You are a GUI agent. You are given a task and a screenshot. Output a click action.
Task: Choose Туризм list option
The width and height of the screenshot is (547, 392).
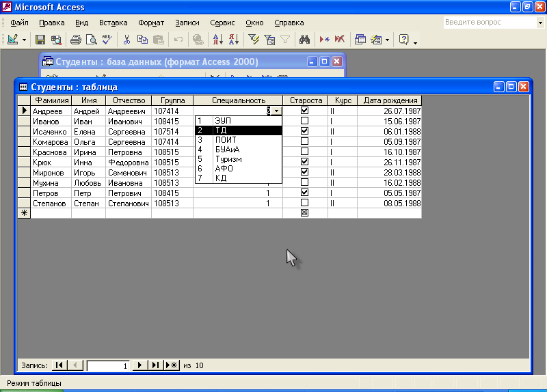coord(238,159)
